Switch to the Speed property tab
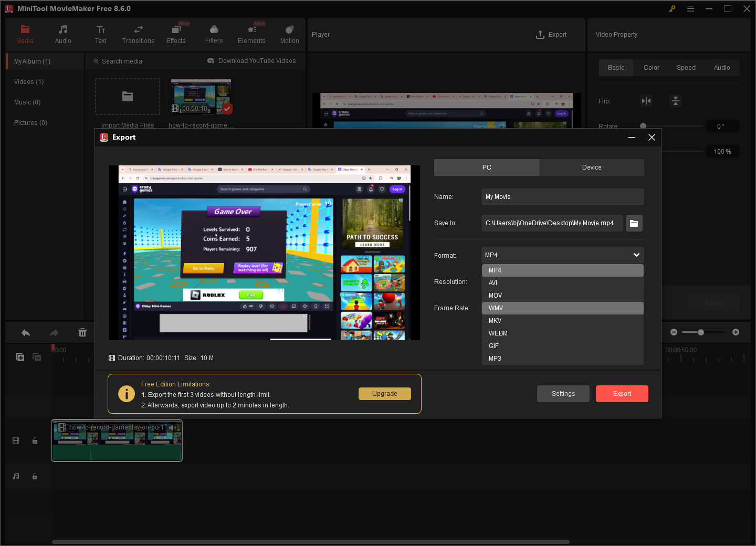This screenshot has width=756, height=546. tap(686, 68)
